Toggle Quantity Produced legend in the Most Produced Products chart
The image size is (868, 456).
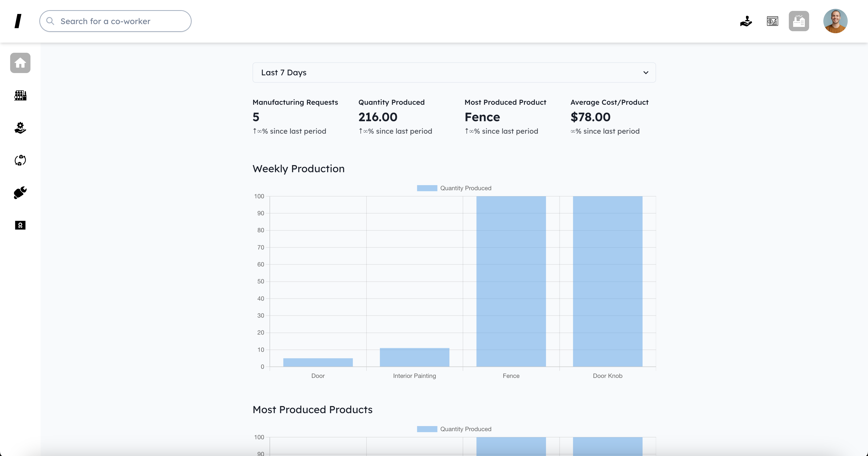[454, 429]
